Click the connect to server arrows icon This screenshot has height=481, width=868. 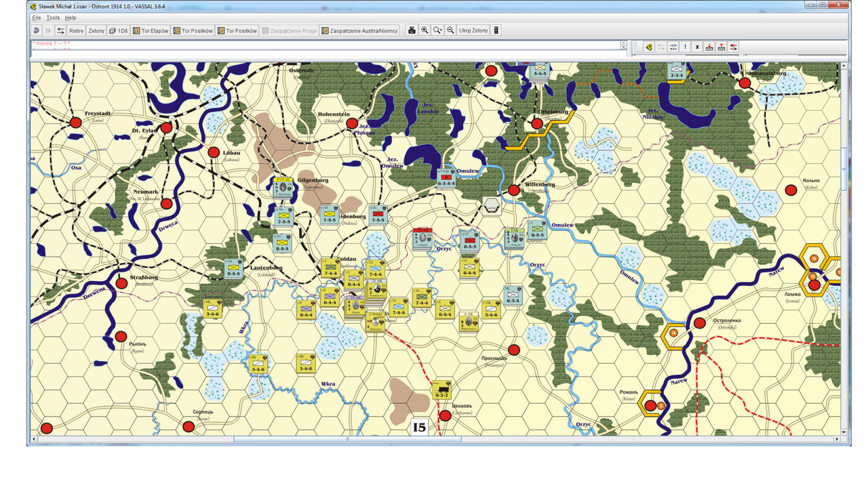click(60, 30)
